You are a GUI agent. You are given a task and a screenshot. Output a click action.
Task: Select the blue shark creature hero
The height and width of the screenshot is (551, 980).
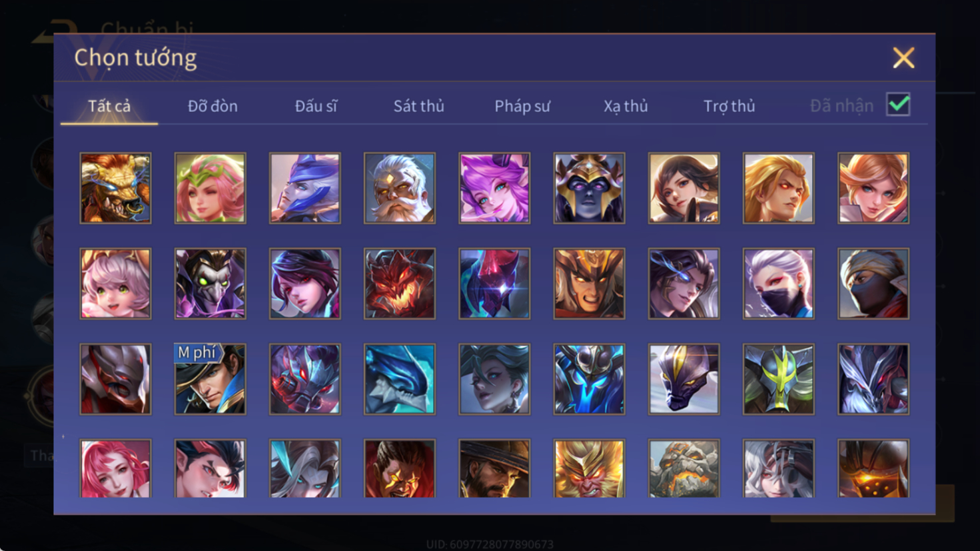tap(400, 379)
